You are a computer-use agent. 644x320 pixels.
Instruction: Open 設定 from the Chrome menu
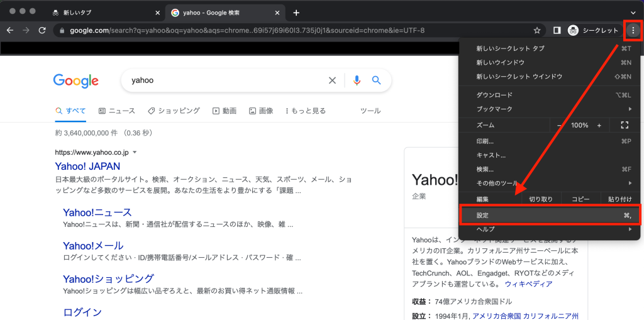[550, 215]
